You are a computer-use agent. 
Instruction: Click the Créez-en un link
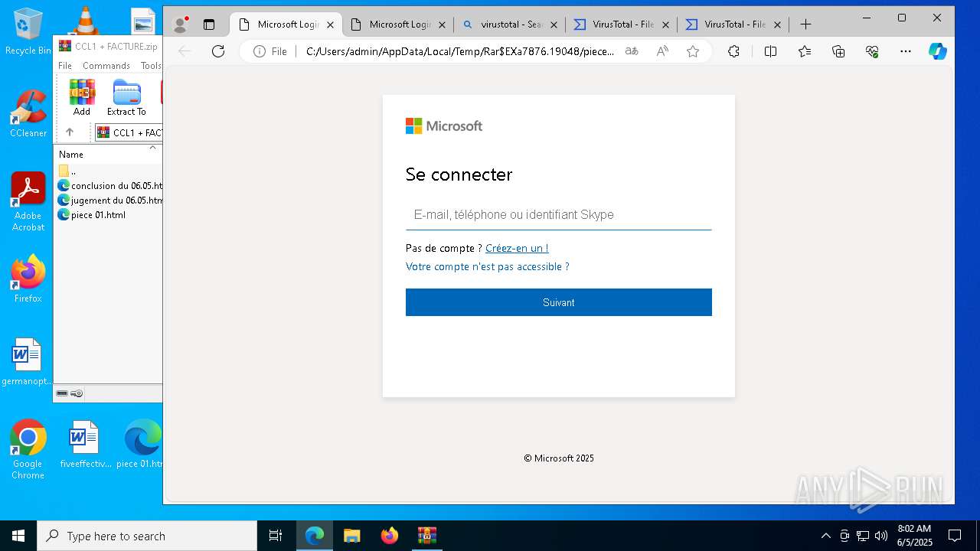pyautogui.click(x=517, y=248)
